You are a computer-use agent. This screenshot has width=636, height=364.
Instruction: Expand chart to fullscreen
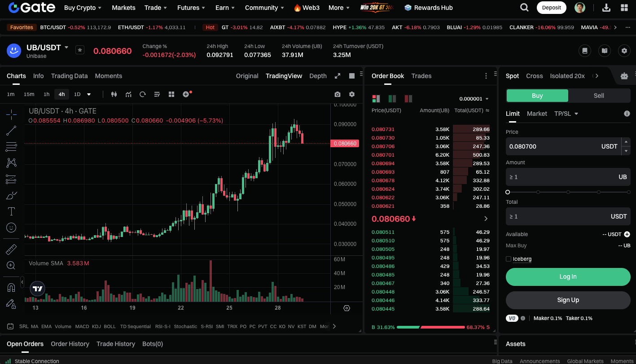point(338,76)
